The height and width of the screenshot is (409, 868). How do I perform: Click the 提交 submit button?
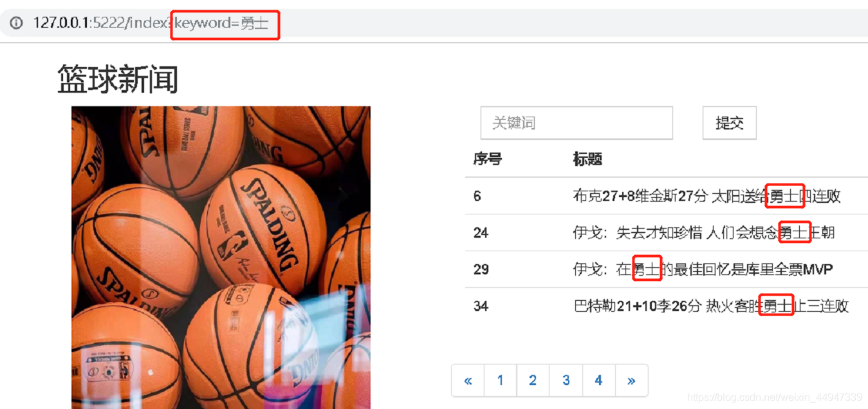[729, 122]
